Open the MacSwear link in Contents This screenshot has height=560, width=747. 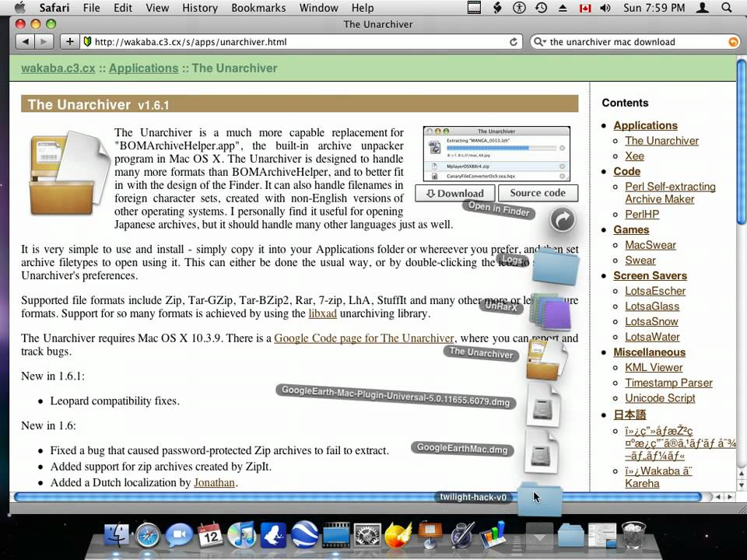[x=651, y=245]
